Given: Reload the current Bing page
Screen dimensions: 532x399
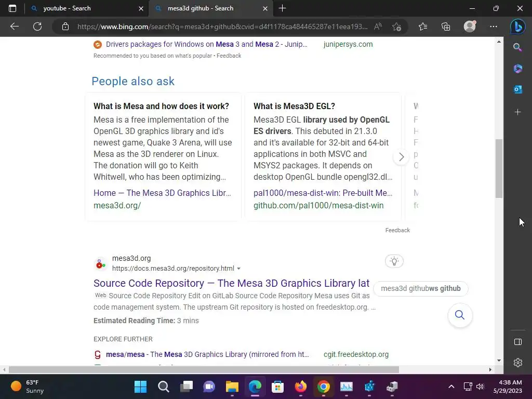Looking at the screenshot, I should pos(37,26).
